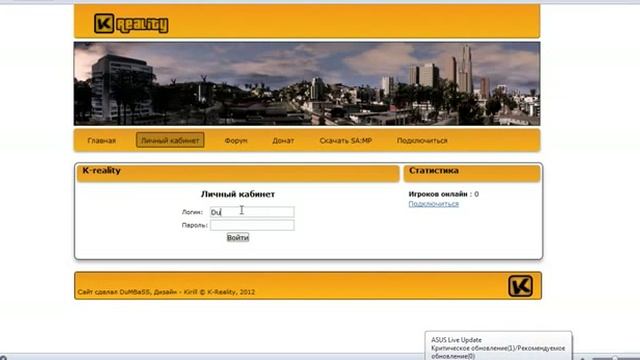This screenshot has height=360, width=640.
Task: Click the footer copyright text K-Reality, 2012
Action: point(231,292)
